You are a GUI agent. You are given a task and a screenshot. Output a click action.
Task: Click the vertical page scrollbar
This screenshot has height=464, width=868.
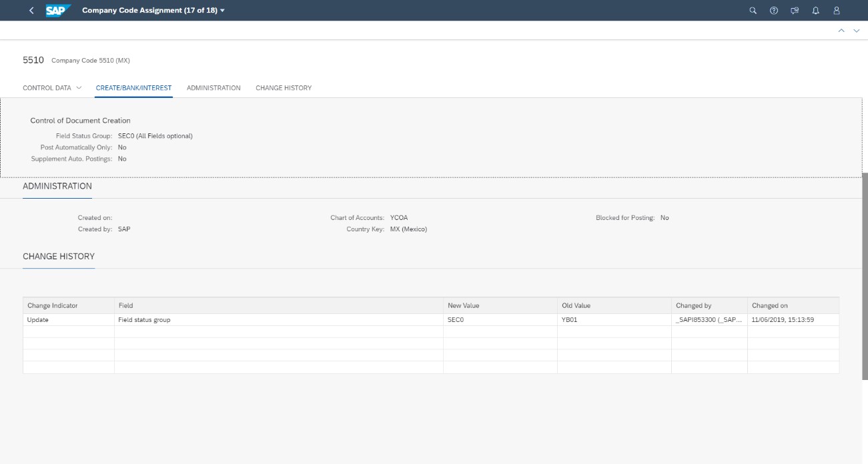point(864,273)
